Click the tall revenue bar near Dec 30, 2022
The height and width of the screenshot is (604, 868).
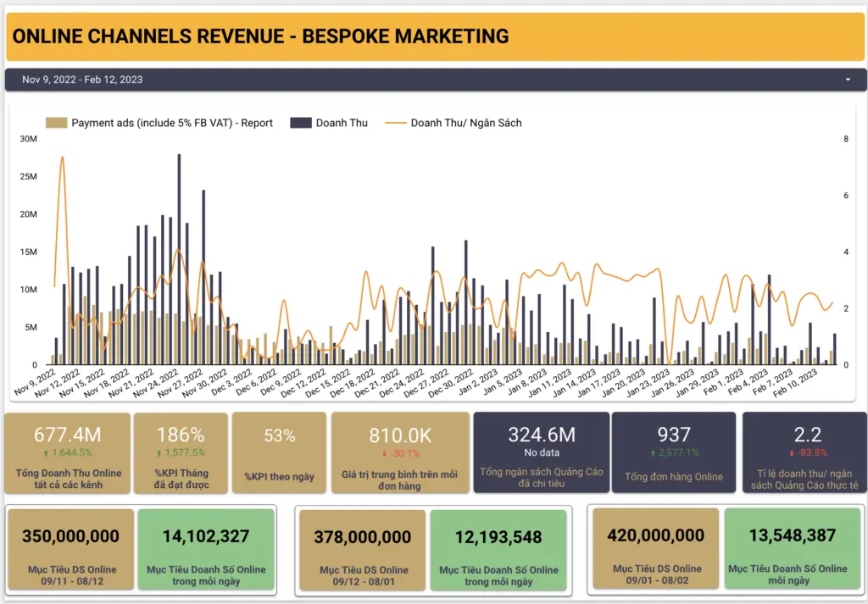pyautogui.click(x=465, y=302)
